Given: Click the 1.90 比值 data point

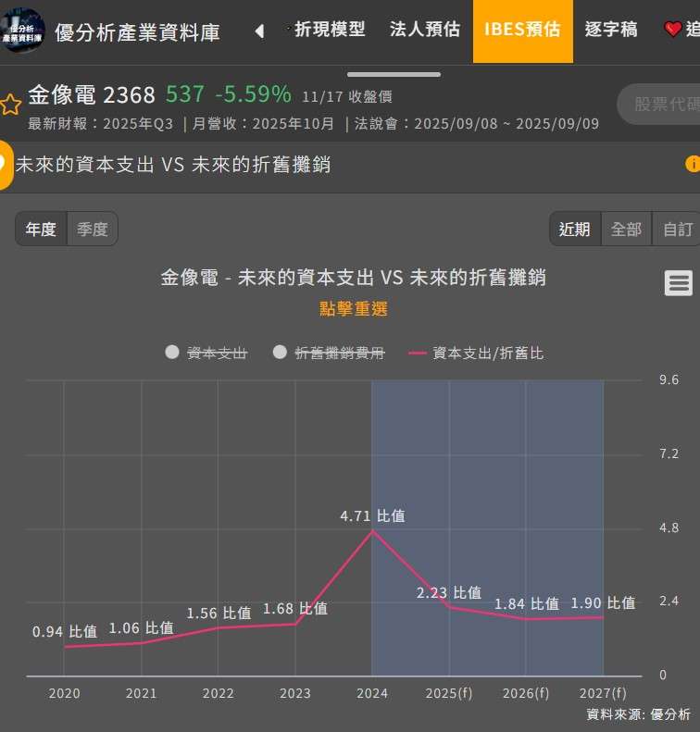Looking at the screenshot, I should pyautogui.click(x=603, y=617).
